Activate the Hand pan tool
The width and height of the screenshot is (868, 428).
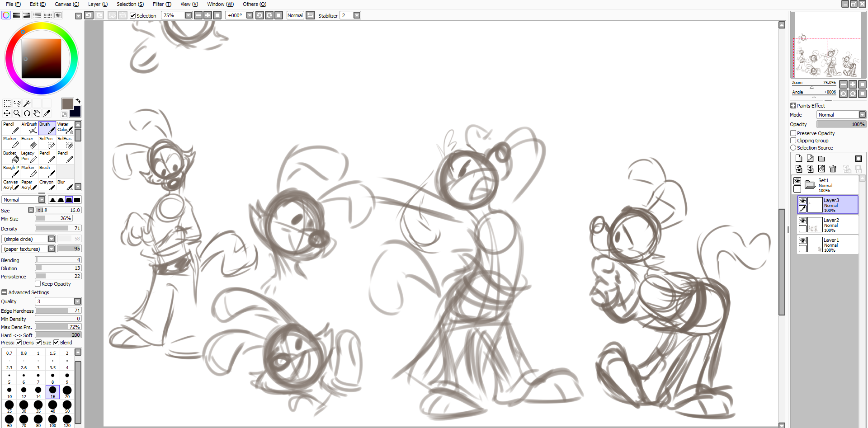click(x=37, y=113)
